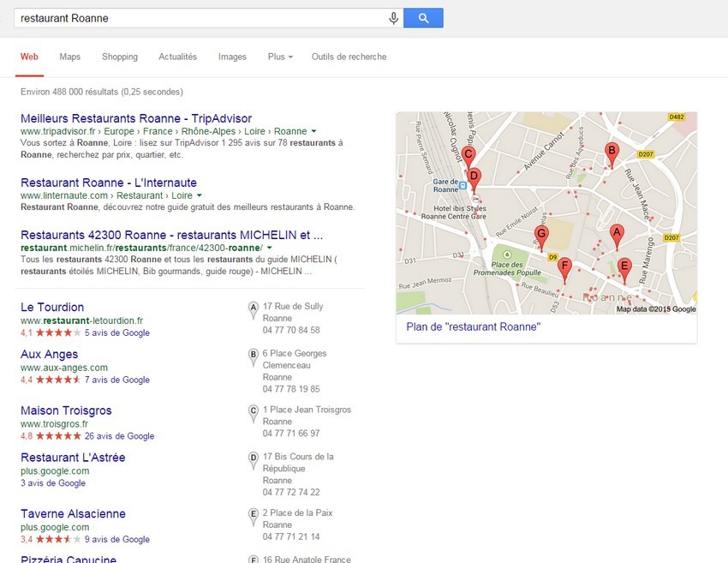Click 26 avis de Google reviews link

click(x=119, y=435)
